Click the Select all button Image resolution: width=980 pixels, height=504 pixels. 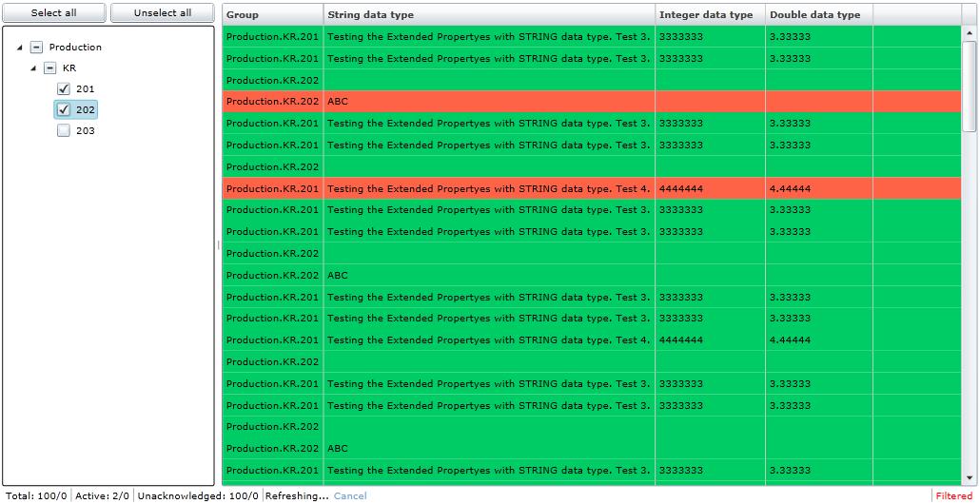[x=53, y=13]
